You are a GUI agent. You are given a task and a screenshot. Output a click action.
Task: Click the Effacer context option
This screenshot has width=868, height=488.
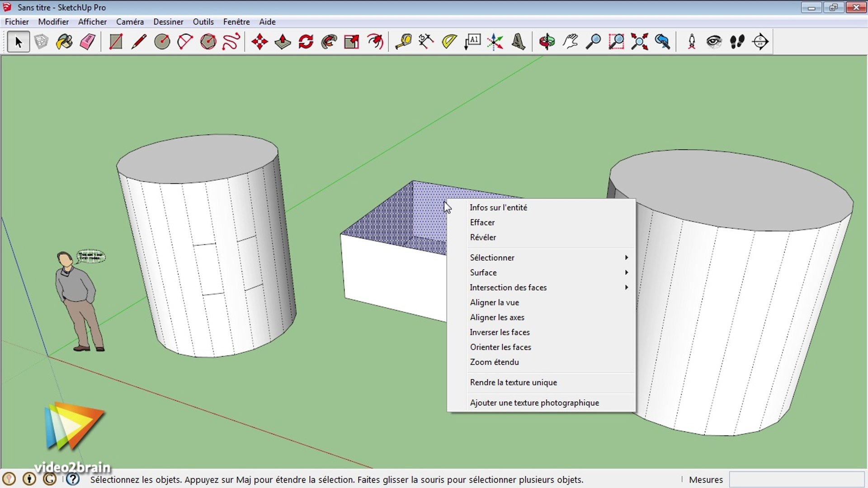tap(482, 222)
